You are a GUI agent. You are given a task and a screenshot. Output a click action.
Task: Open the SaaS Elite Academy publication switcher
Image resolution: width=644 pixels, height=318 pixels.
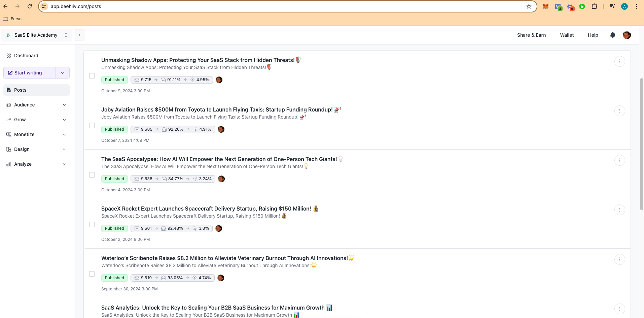pos(37,35)
